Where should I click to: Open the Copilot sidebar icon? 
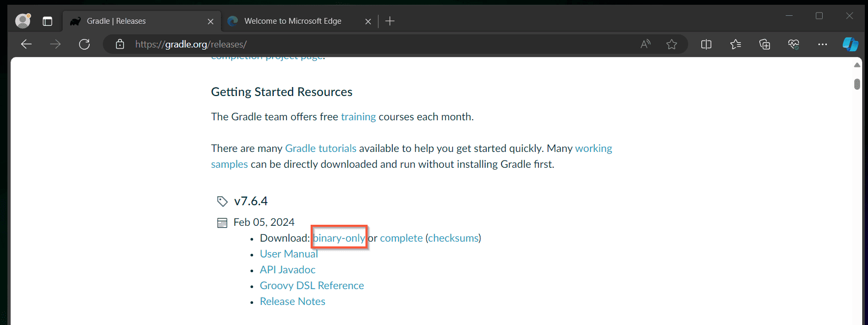click(850, 44)
